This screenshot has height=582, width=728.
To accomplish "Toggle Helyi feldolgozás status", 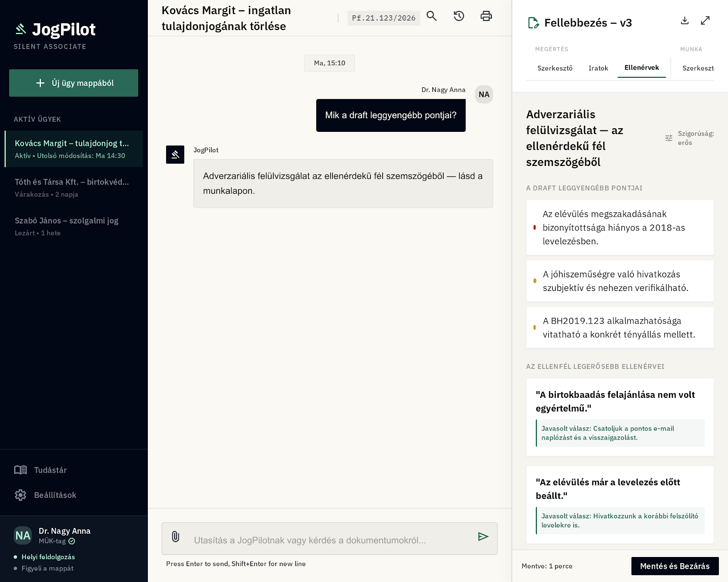I will coord(44,557).
